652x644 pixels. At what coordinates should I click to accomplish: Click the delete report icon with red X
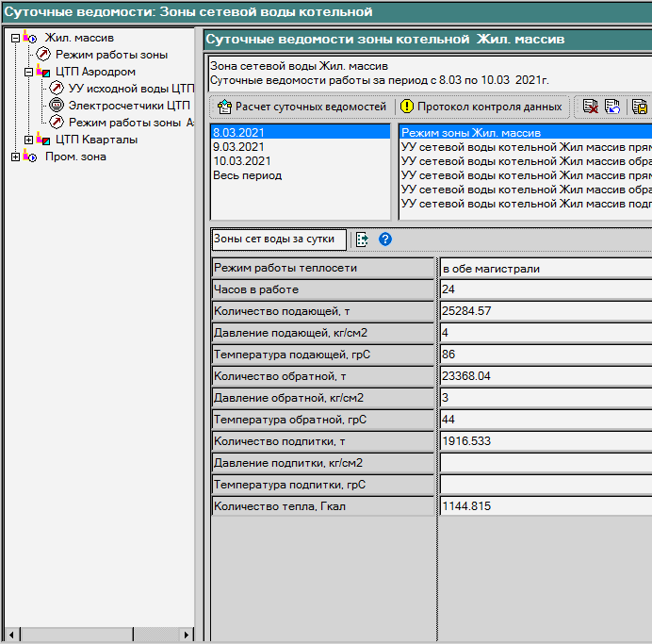tap(591, 107)
